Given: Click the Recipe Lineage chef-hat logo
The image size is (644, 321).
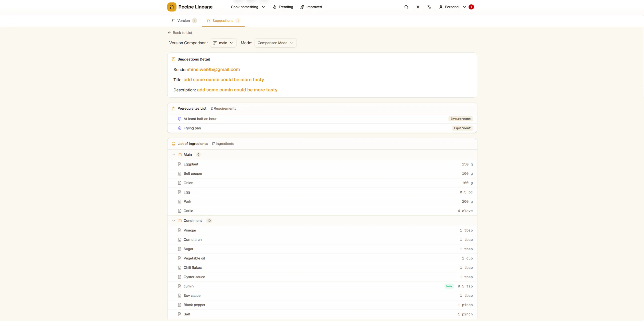Looking at the screenshot, I should pos(172,7).
